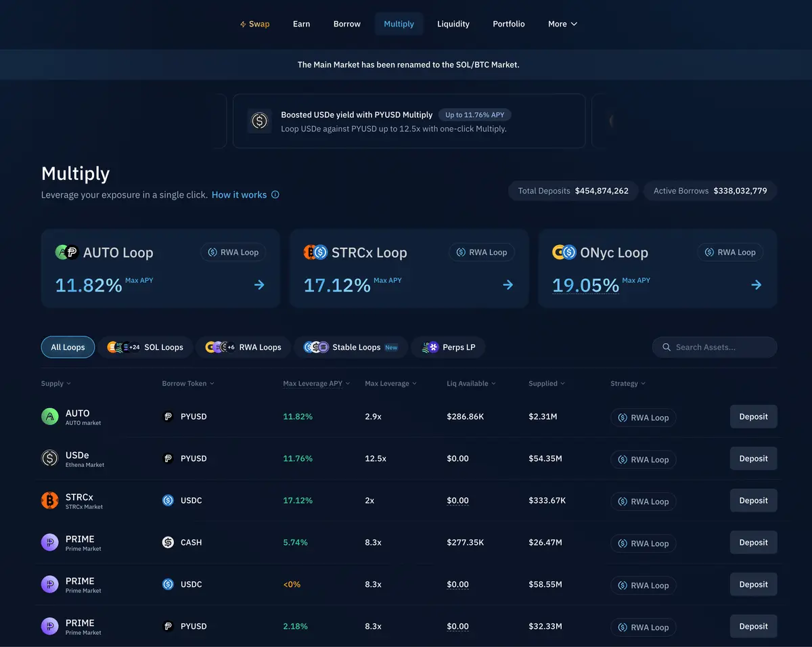Click the Up to 11.76% APY badge
Viewport: 812px width, 647px height.
(475, 114)
